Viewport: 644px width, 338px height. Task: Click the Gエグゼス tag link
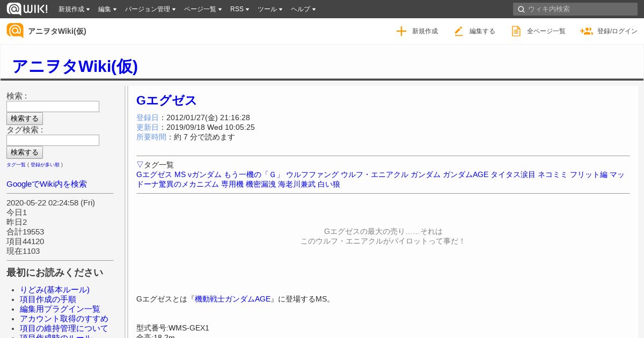[154, 174]
